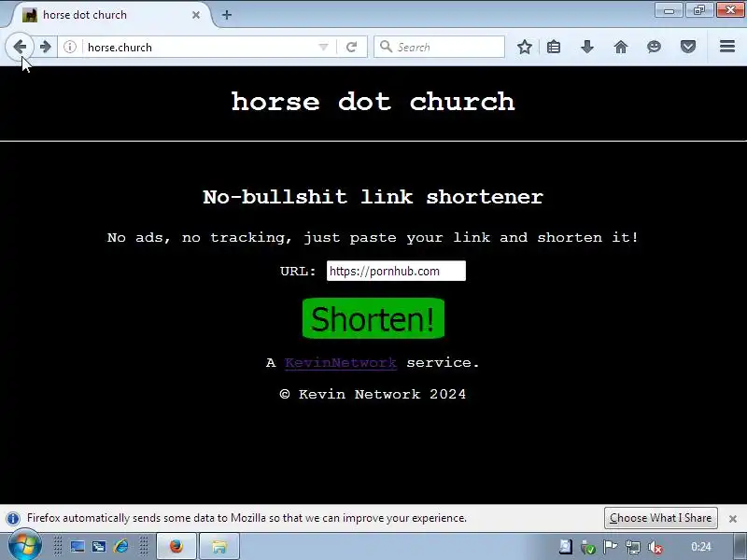Open the KevinNetwork link
The image size is (747, 560).
pos(341,363)
